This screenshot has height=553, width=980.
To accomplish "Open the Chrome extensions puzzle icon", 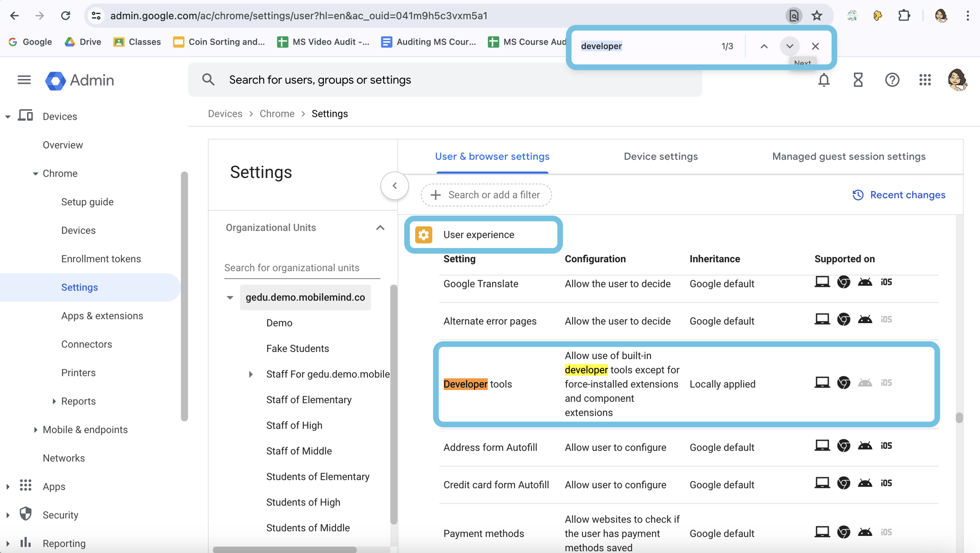I will point(904,16).
